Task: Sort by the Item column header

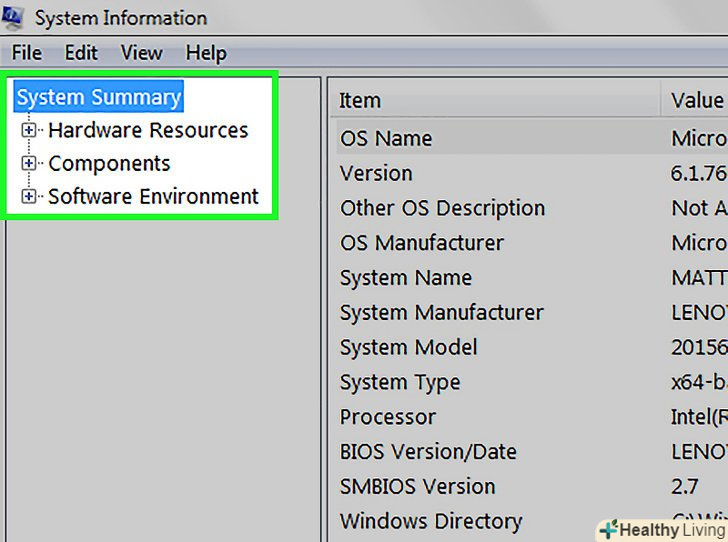Action: click(x=495, y=100)
